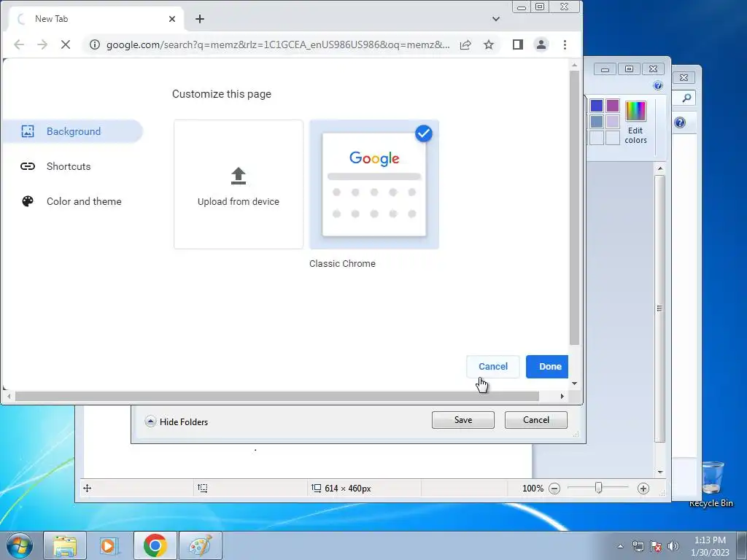Viewport: 747px width, 560px height.
Task: Zoom out in Paint status bar
Action: (554, 489)
